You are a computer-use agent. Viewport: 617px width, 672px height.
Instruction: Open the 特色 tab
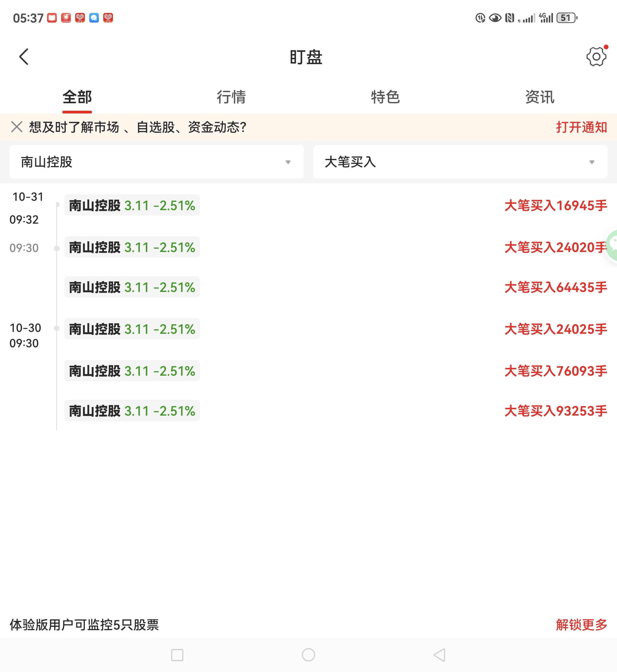(385, 97)
